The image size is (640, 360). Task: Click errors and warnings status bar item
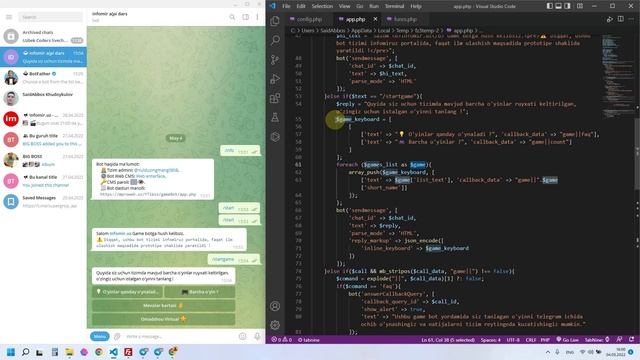282,340
